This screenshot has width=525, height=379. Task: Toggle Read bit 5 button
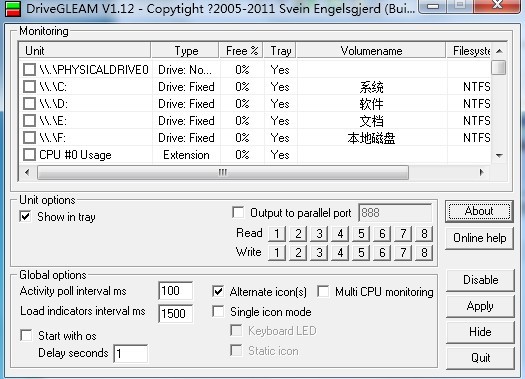361,233
